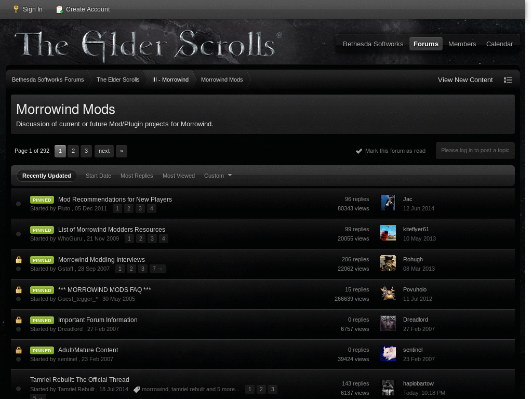Viewport: 532px width, 399px height.
Task: Open the Forums nav tab
Action: (426, 44)
